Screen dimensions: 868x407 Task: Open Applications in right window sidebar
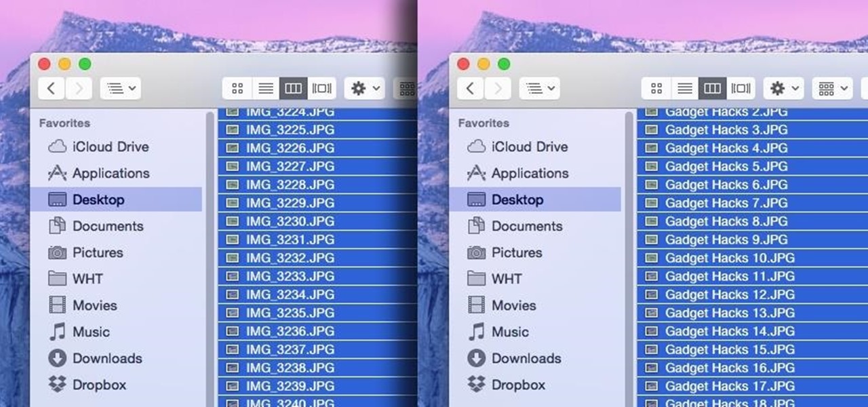click(536, 173)
